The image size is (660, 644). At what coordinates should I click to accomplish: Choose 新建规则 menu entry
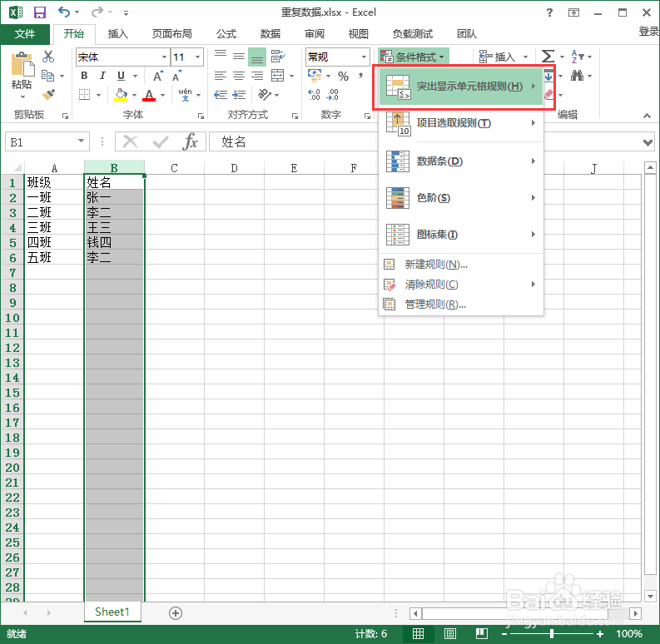point(461,265)
